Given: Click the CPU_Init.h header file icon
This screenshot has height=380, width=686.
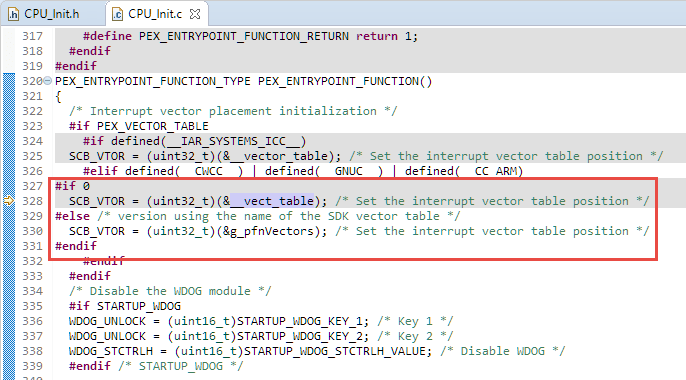Looking at the screenshot, I should point(14,14).
